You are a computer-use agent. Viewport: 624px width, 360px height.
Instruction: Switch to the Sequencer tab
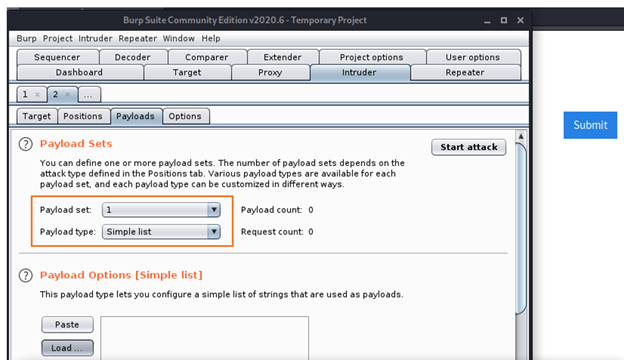coord(57,57)
